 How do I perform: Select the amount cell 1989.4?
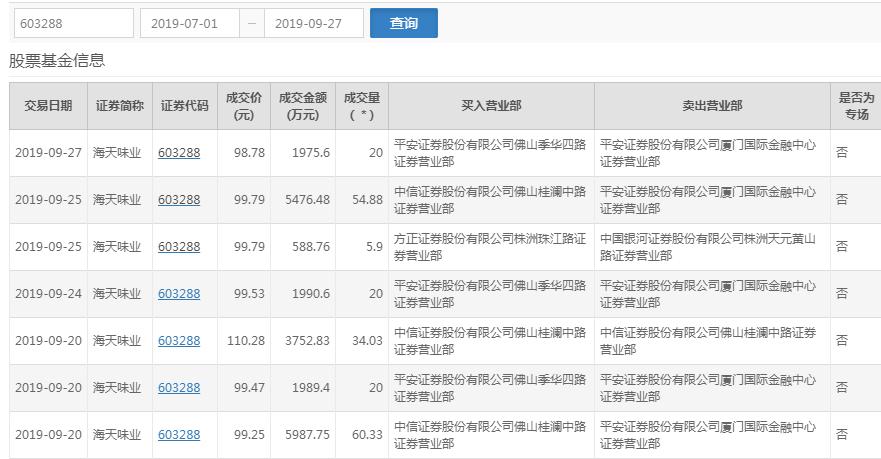click(x=303, y=388)
